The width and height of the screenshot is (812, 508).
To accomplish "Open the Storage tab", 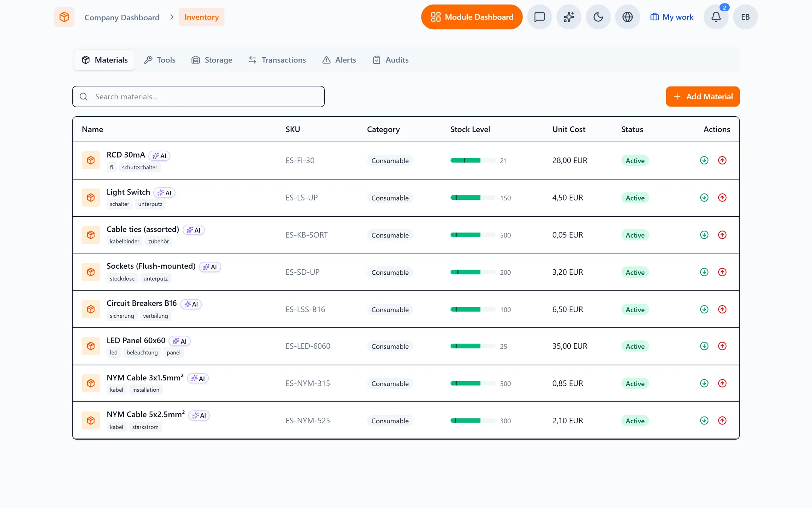I will click(x=212, y=60).
